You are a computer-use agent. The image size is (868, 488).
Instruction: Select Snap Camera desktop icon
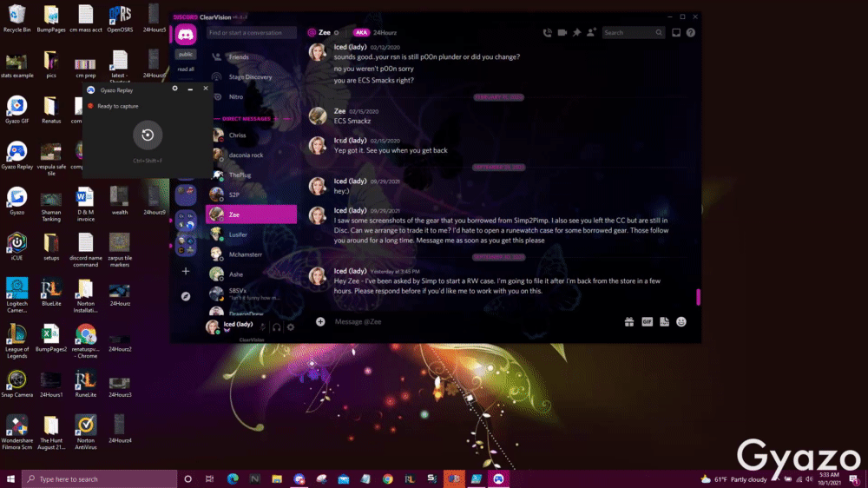(x=16, y=384)
